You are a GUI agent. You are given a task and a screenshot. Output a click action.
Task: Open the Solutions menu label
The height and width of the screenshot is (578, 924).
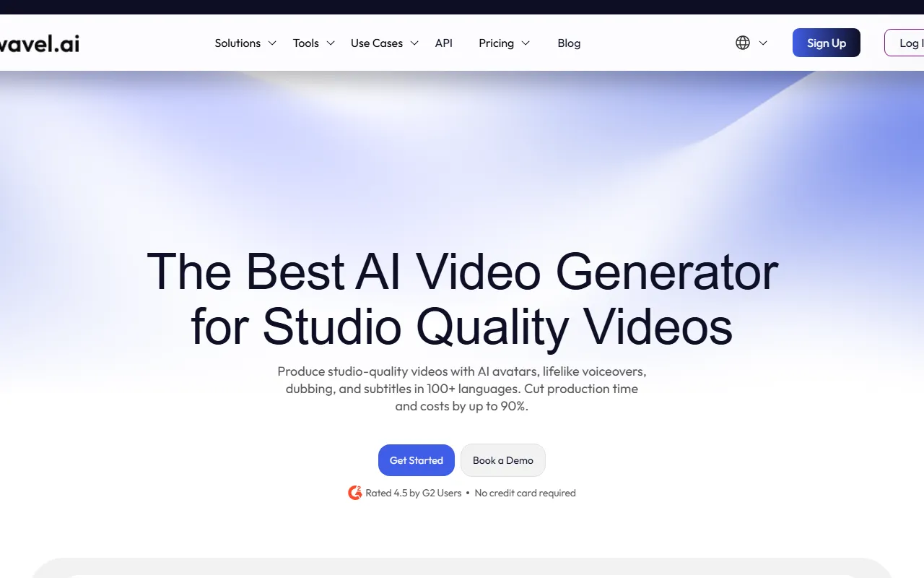click(x=237, y=43)
